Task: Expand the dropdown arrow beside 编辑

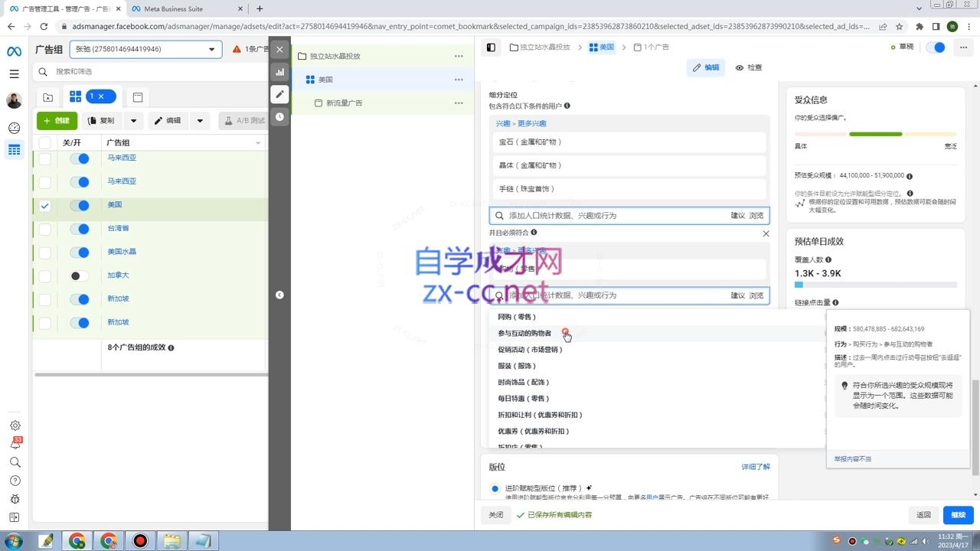Action: pyautogui.click(x=200, y=121)
